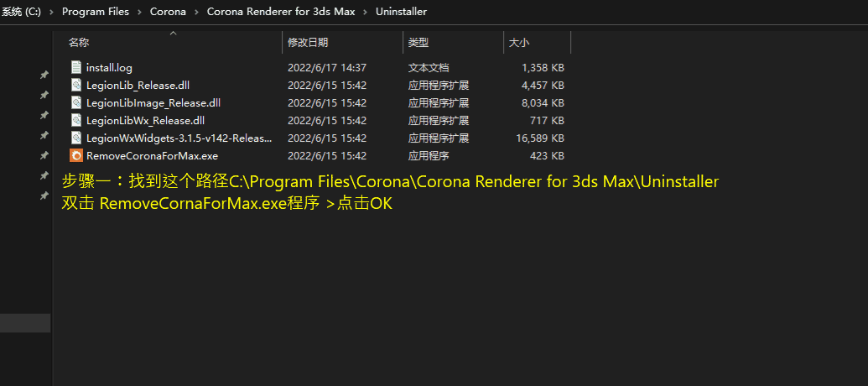Select the RemoveCoronaForMax.exe application icon
868x386 pixels.
point(75,155)
